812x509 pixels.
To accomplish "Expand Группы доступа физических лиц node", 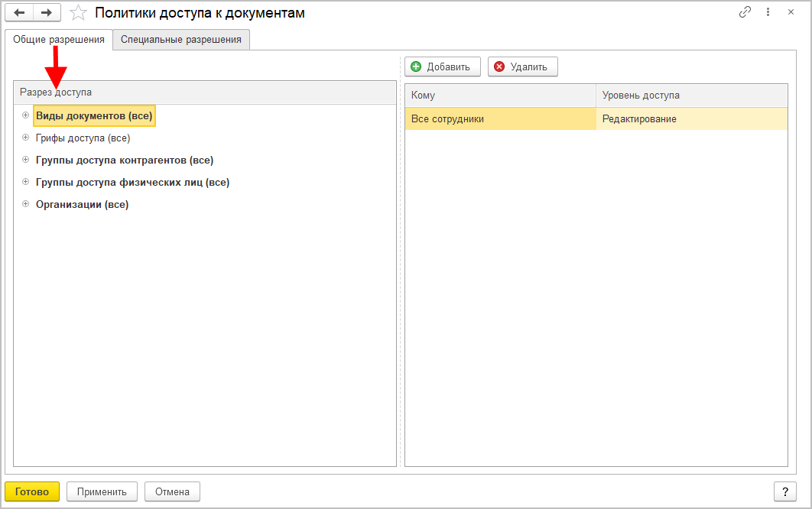I will (26, 183).
